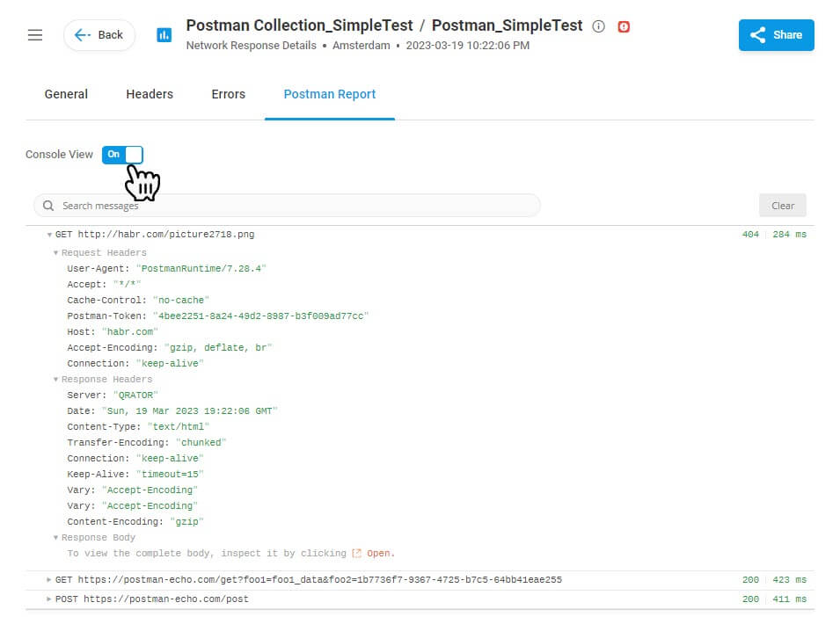Switch to the General tab
Screen dimensions: 840x617
coord(66,94)
